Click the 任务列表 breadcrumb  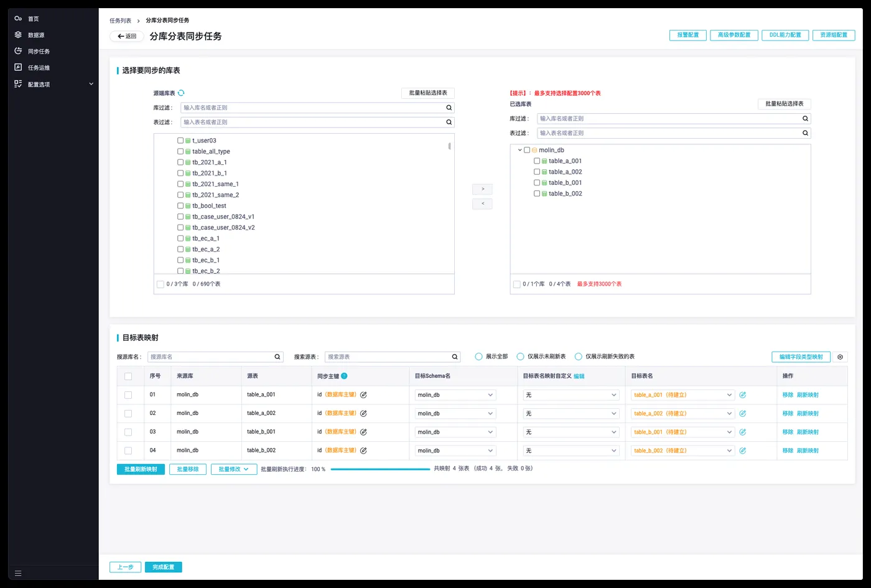[120, 21]
